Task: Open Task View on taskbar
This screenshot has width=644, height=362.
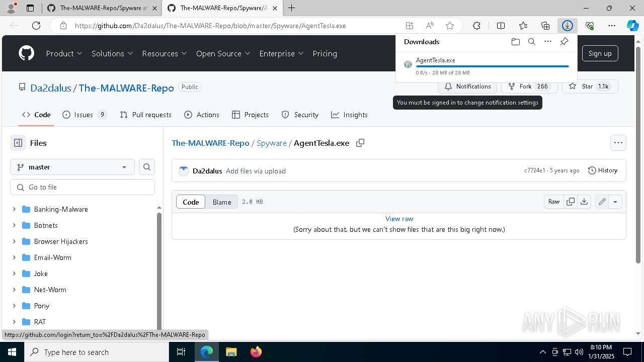Action: (x=181, y=352)
